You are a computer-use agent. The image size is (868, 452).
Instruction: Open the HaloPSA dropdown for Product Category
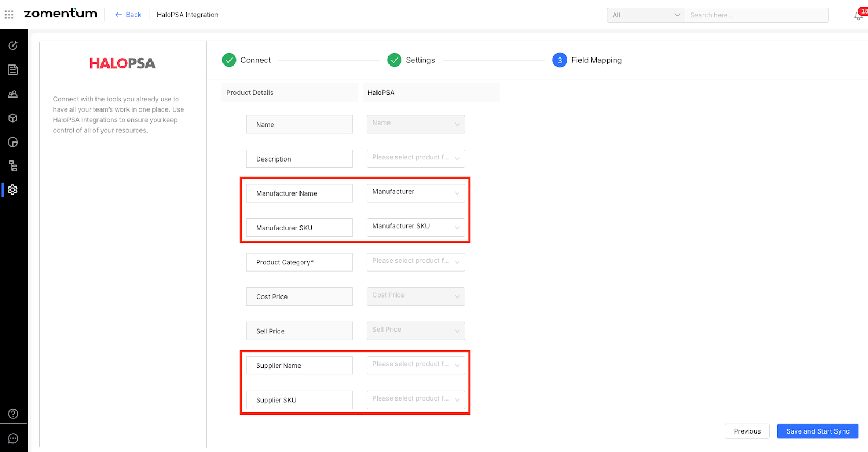416,262
